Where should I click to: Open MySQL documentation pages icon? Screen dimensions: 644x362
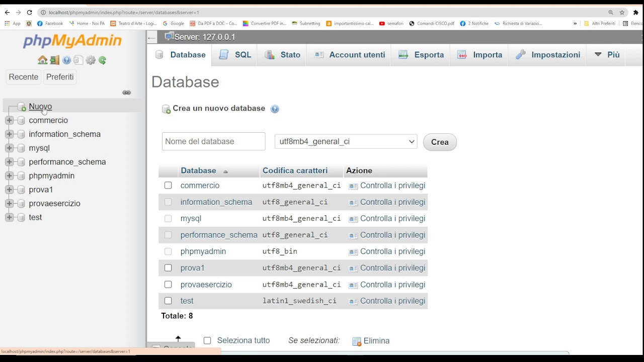click(78, 60)
